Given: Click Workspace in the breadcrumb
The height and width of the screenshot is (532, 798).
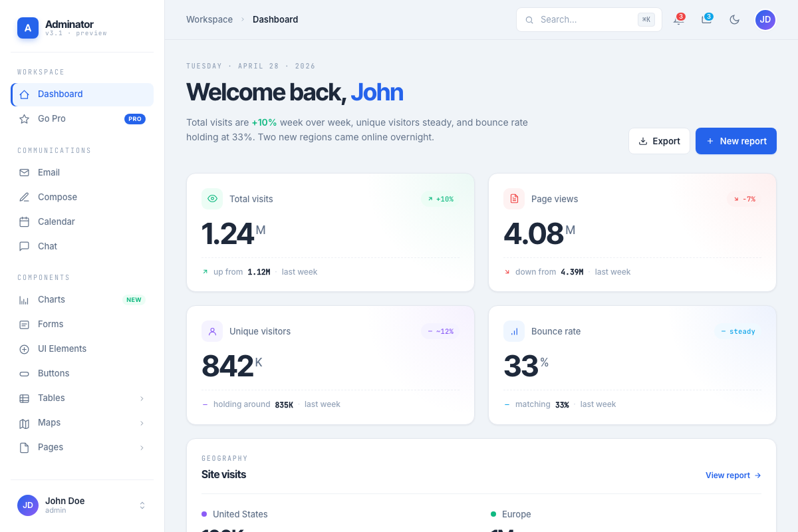Looking at the screenshot, I should click(x=209, y=19).
